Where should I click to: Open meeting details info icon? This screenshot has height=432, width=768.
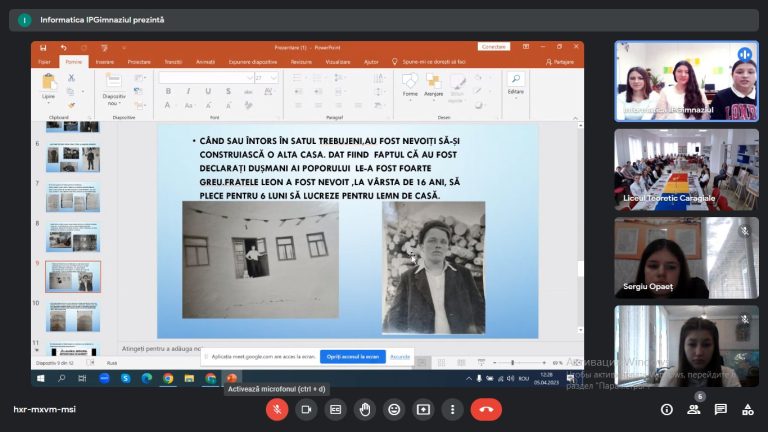click(x=667, y=409)
